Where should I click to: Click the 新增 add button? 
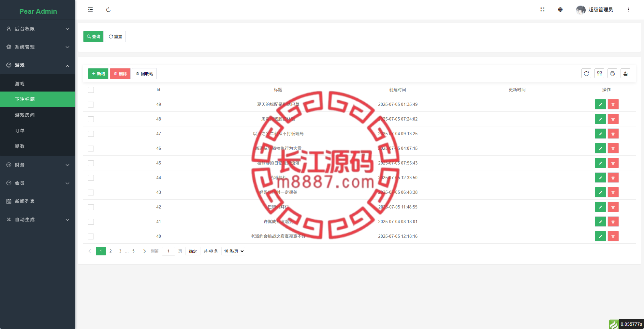(x=98, y=74)
